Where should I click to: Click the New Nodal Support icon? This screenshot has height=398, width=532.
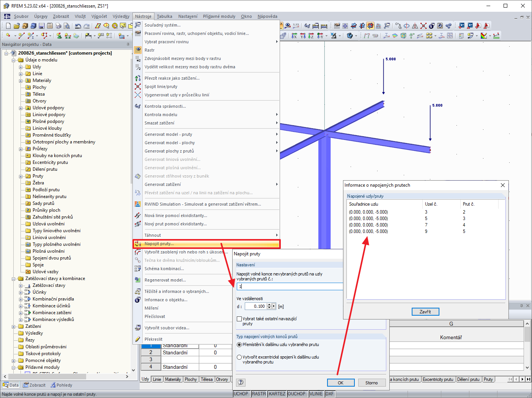(x=59, y=36)
